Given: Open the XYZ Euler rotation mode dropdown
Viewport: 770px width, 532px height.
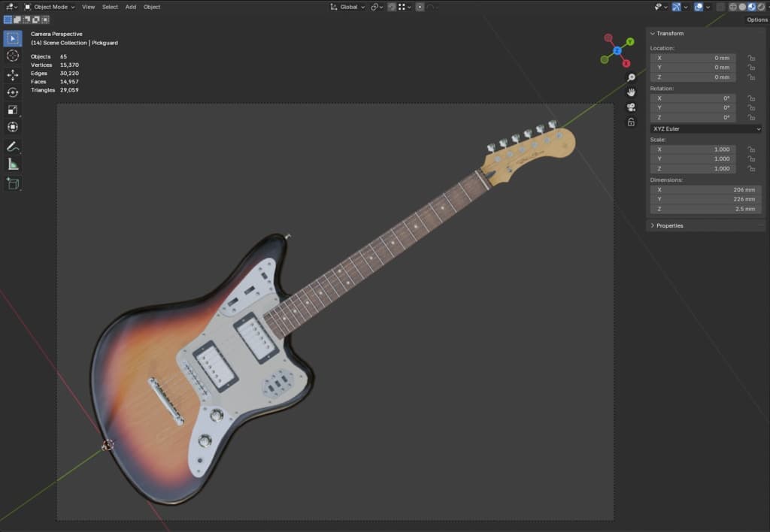Looking at the screenshot, I should pos(706,128).
